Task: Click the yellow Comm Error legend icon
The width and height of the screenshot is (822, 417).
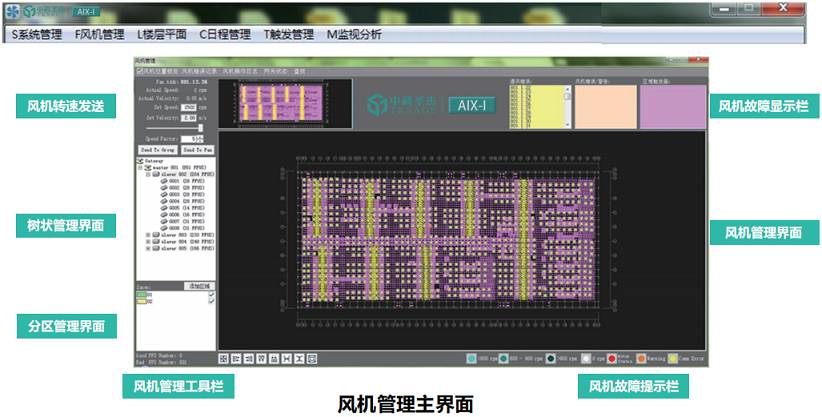Action: [x=673, y=357]
